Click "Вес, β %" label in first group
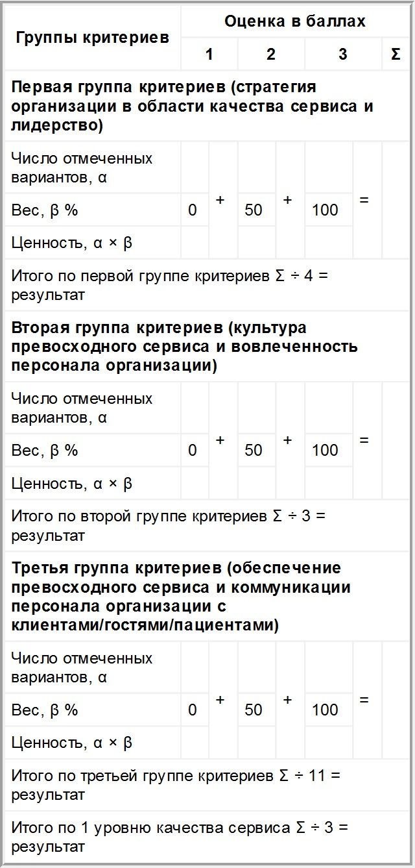The height and width of the screenshot is (868, 415). [45, 210]
